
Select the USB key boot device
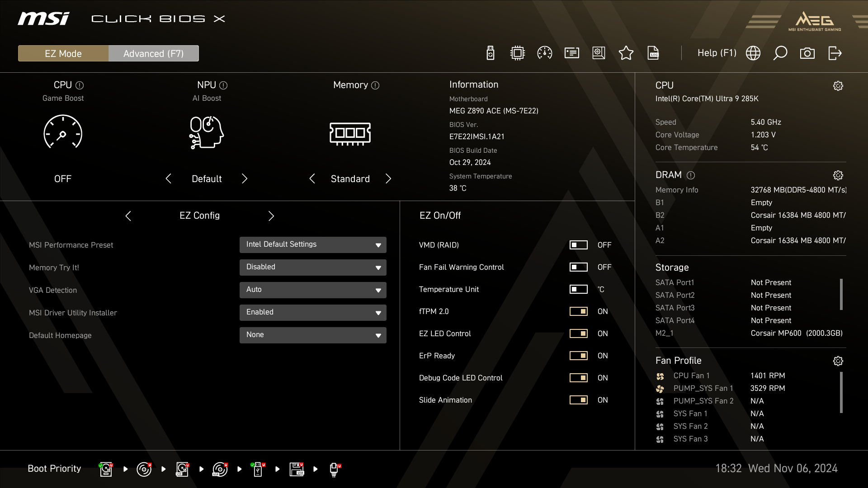coord(258,469)
